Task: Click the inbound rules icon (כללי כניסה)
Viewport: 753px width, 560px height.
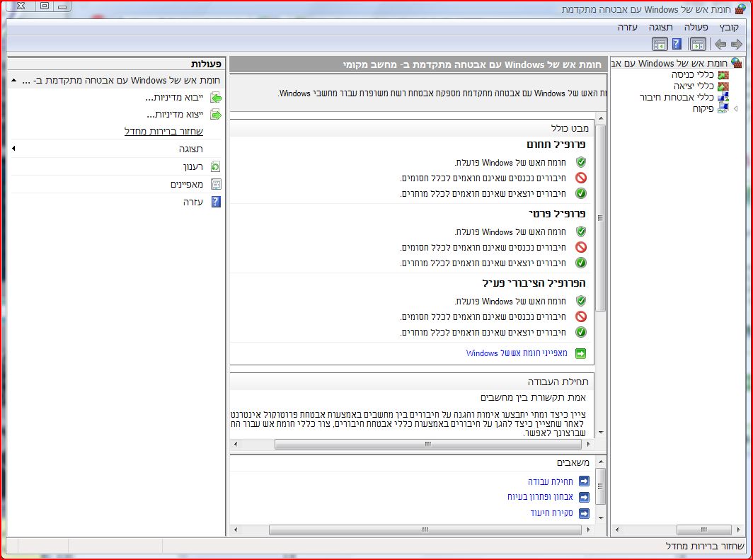Action: point(723,75)
